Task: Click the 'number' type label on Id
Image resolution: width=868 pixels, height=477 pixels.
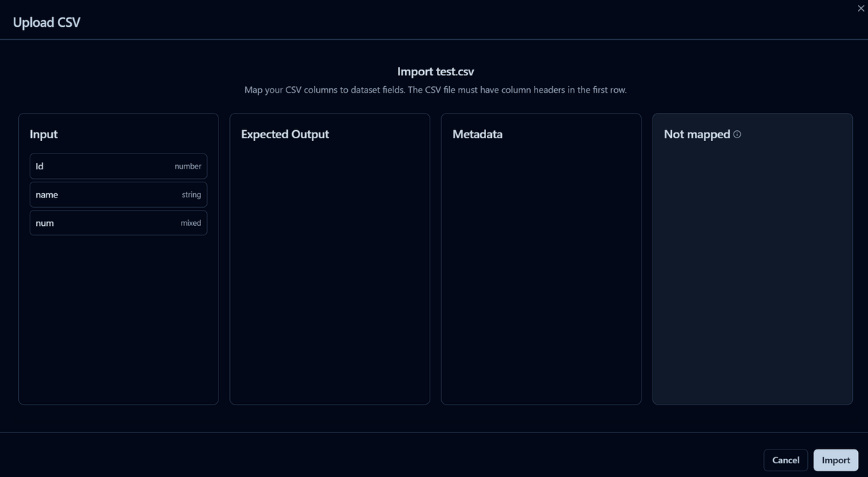Action: pos(187,166)
